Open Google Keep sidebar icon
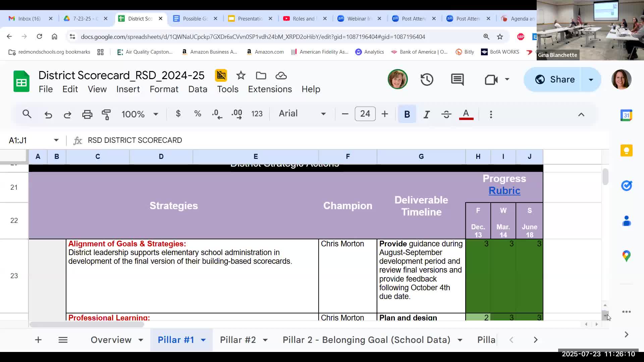 [626, 150]
